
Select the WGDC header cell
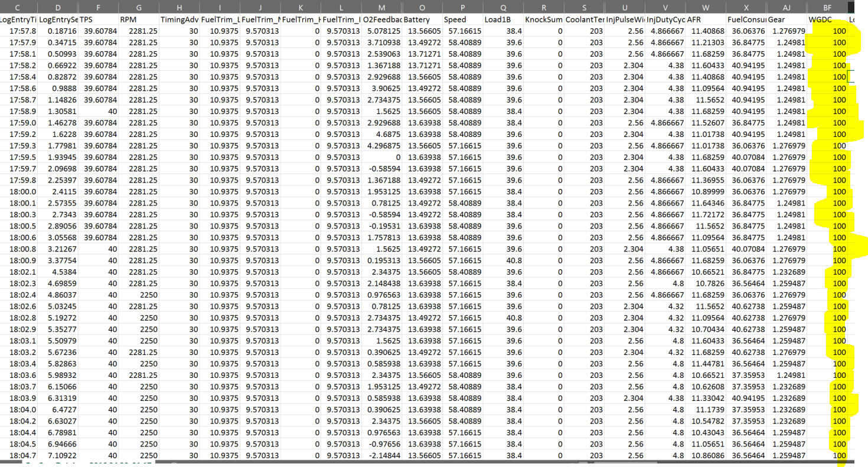pos(827,19)
